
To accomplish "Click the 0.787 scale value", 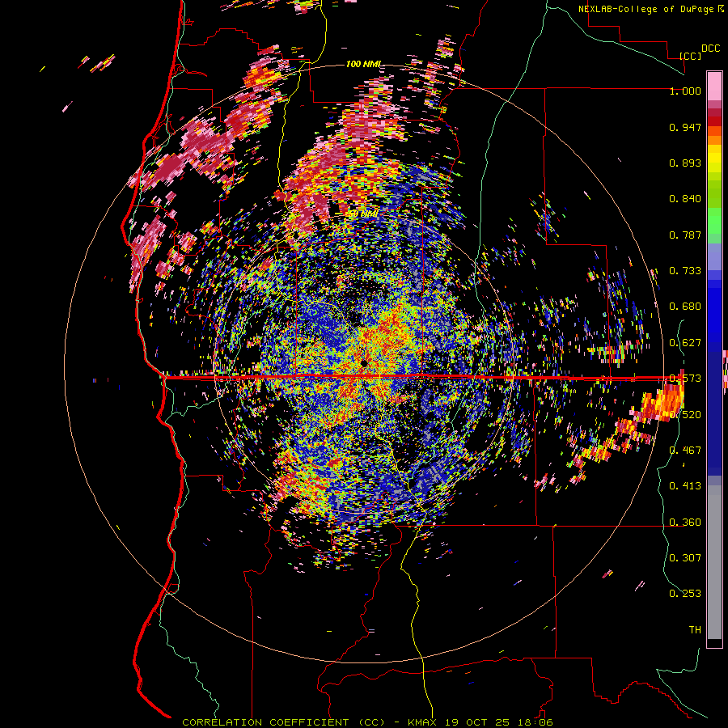I will click(x=685, y=235).
